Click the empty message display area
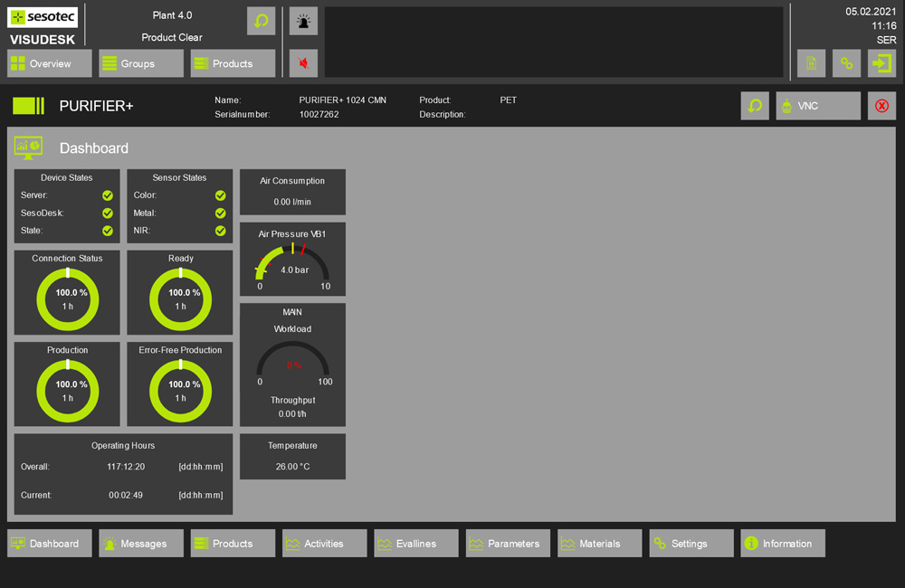 [554, 43]
